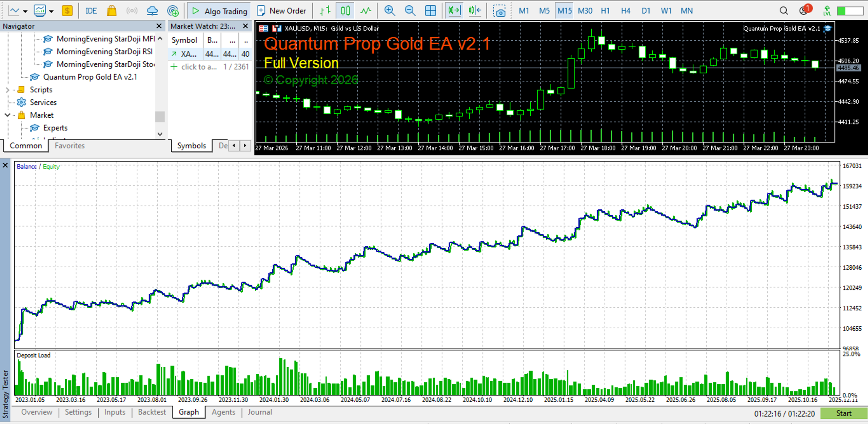868x424 pixels.
Task: Take a chart screenshot with camera icon
Action: [499, 11]
